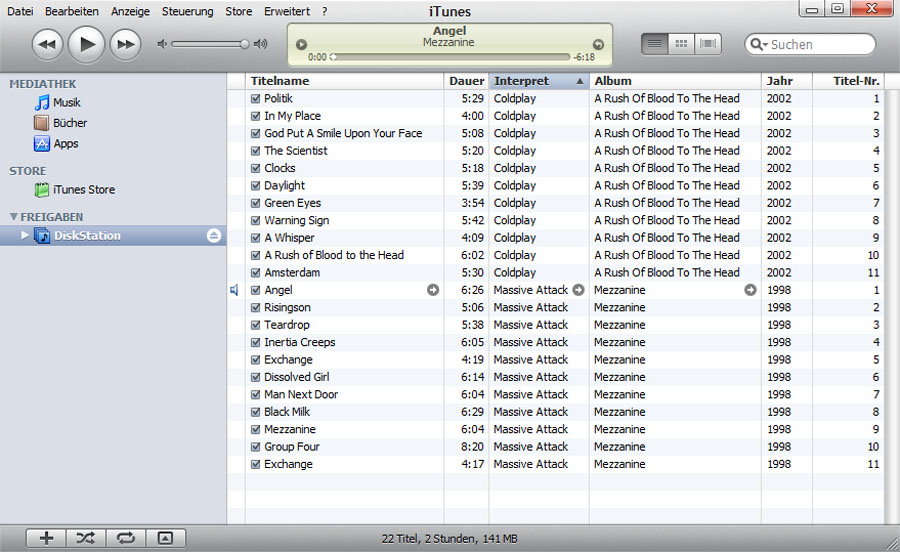Switch to list view
Image resolution: width=900 pixels, height=552 pixels.
click(x=654, y=44)
